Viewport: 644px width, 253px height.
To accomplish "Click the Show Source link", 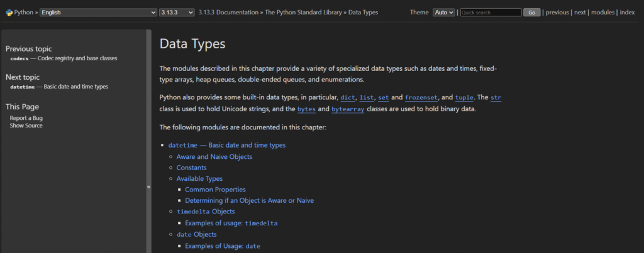I will point(26,126).
